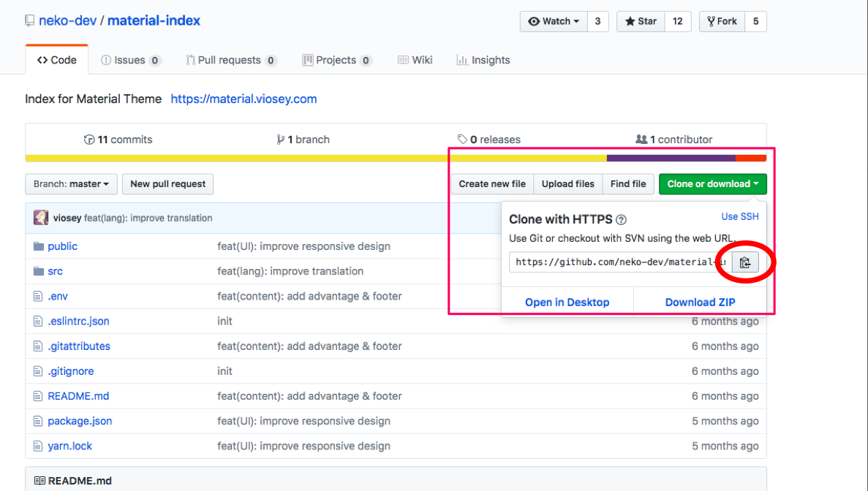The width and height of the screenshot is (868, 491).
Task: Click the file icon beside yarn.lock
Action: click(37, 446)
